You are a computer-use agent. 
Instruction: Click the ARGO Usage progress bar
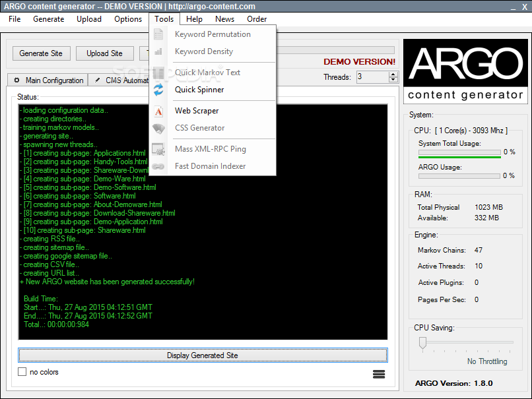click(459, 176)
